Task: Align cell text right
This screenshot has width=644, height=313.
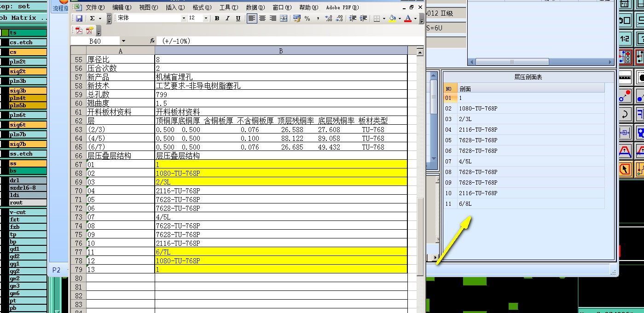Action: click(273, 18)
